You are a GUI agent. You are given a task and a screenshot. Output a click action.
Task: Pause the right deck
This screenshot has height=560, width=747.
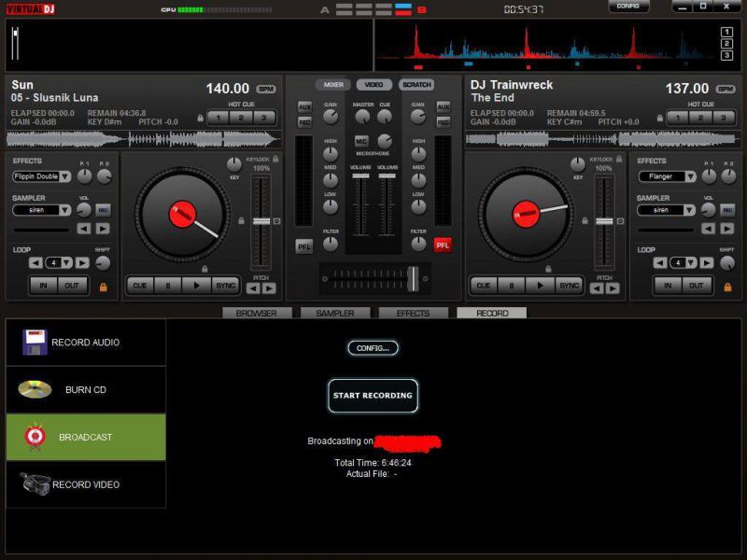pos(511,286)
